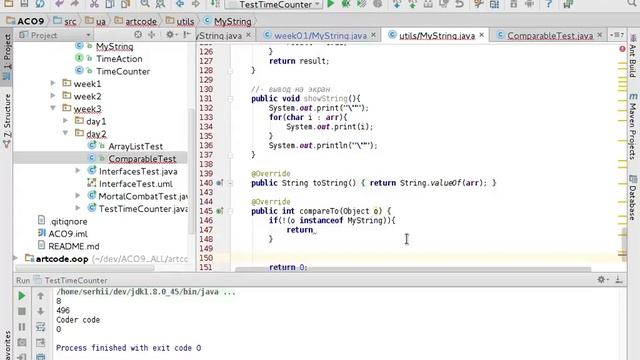Fold the showString method at line 131
The height and width of the screenshot is (360, 640).
coord(230,99)
